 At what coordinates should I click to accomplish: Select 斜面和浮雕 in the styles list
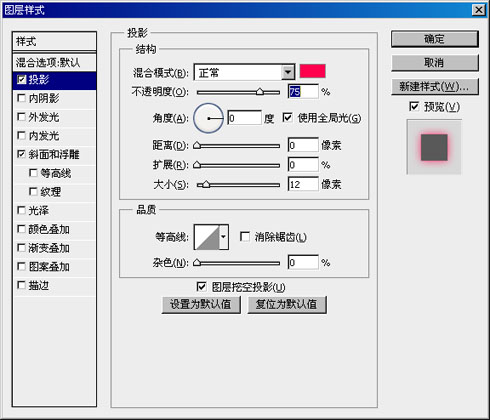pyautogui.click(x=54, y=154)
